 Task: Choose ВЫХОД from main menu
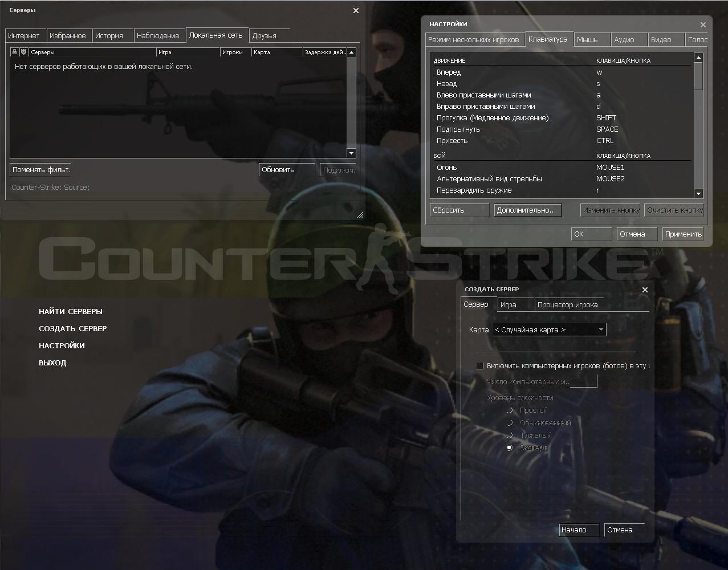pos(52,363)
